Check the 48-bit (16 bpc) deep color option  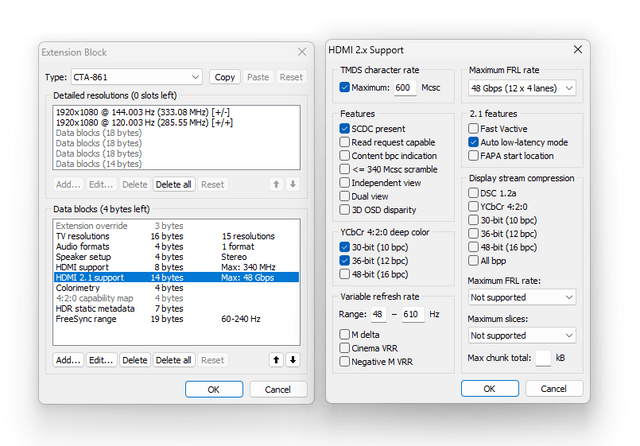point(344,274)
